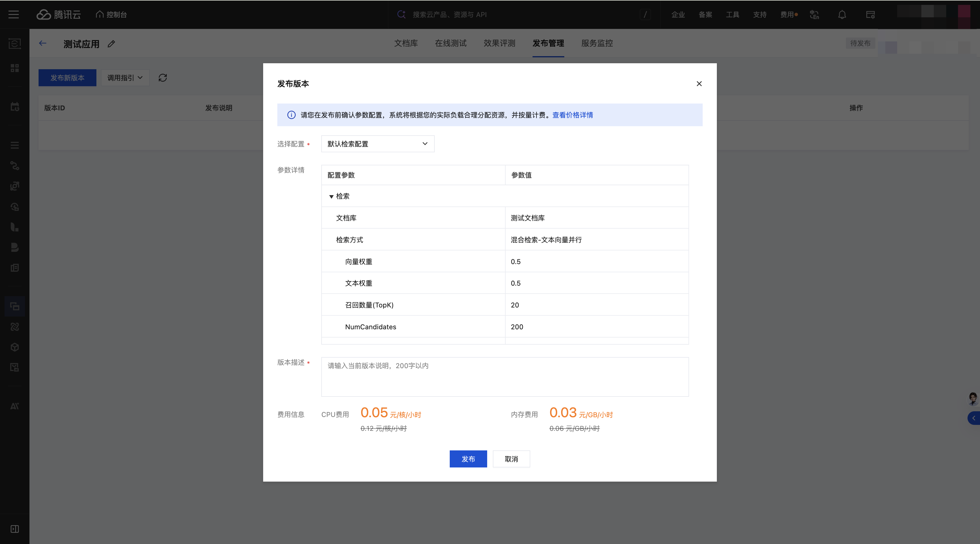Open the sidebar boot-shaped icon

click(14, 227)
